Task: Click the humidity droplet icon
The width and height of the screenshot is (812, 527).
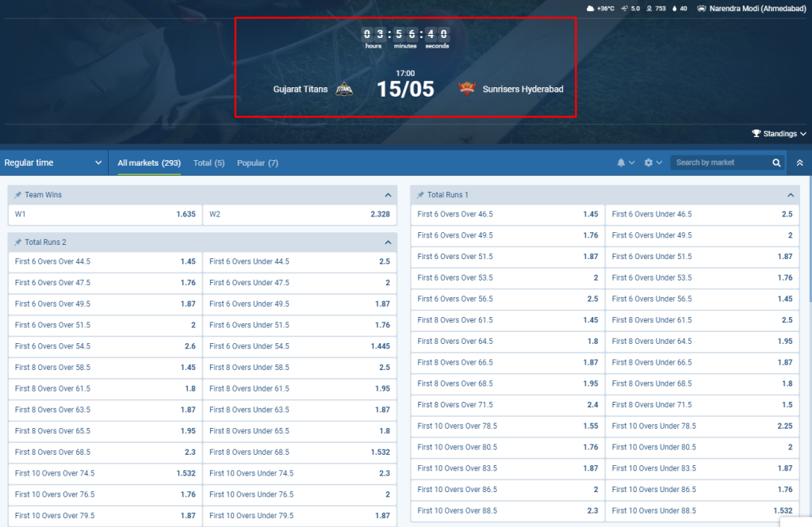Action: [674, 8]
